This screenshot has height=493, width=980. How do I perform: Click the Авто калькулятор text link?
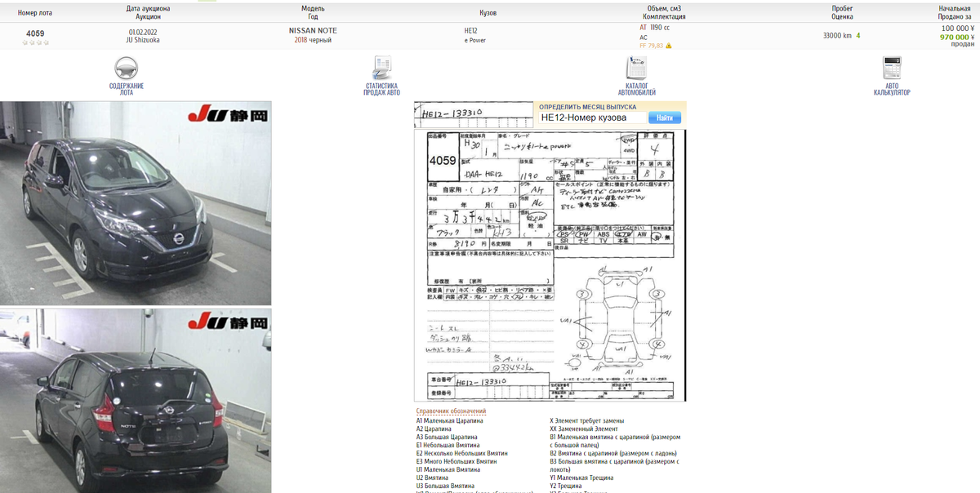[892, 89]
